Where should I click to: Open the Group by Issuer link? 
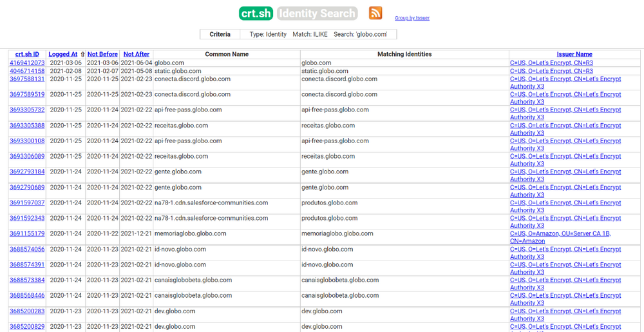(412, 18)
